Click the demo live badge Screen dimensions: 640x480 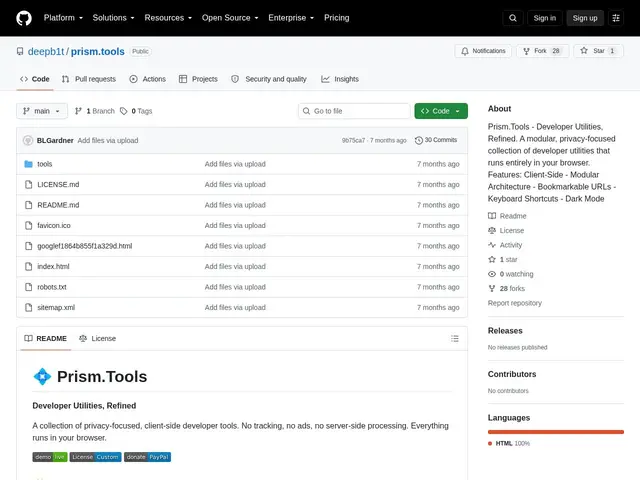pyautogui.click(x=50, y=457)
